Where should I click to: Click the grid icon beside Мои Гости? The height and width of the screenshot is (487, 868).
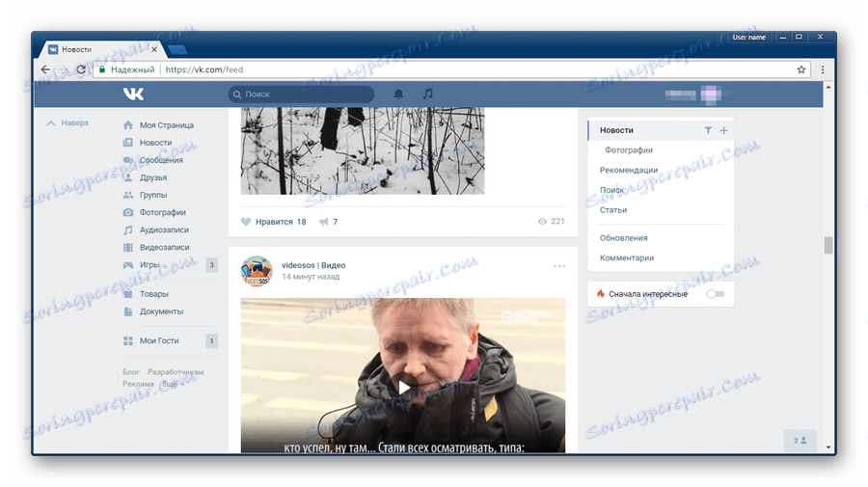128,341
